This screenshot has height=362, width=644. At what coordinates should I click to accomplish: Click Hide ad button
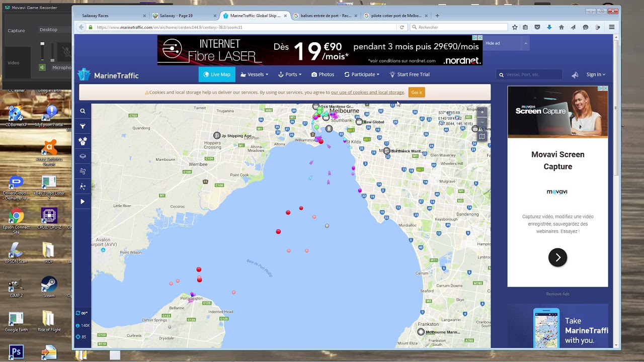[493, 43]
